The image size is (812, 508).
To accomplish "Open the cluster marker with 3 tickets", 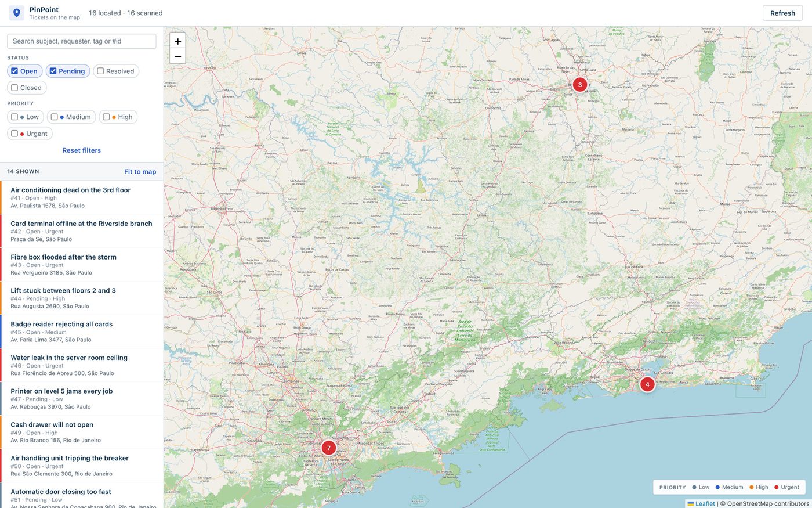I will (580, 85).
